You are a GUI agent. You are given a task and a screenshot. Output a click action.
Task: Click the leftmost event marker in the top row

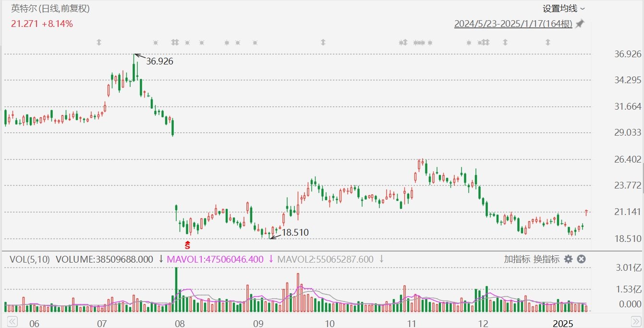pyautogui.click(x=99, y=42)
